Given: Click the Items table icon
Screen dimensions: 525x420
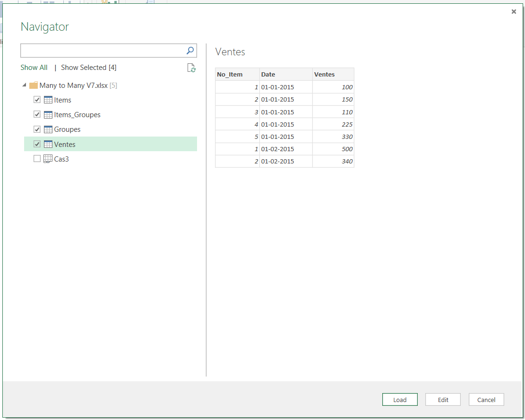Looking at the screenshot, I should tap(48, 100).
